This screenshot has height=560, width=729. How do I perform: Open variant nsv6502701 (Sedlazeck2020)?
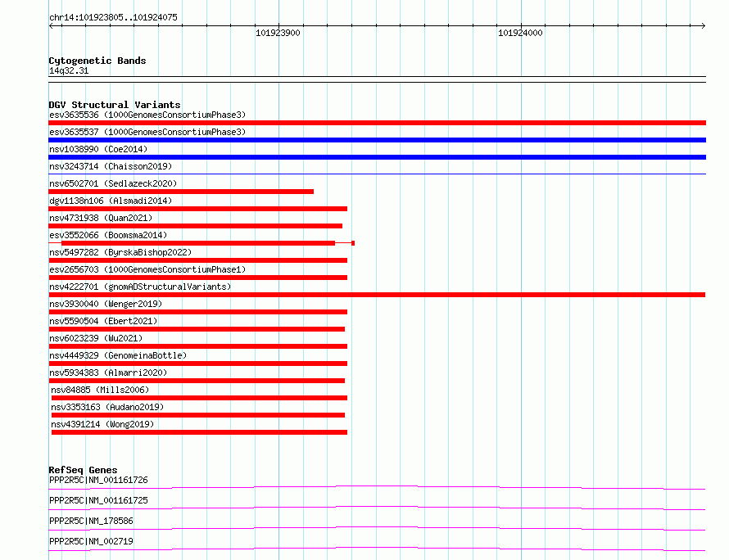pyautogui.click(x=113, y=183)
